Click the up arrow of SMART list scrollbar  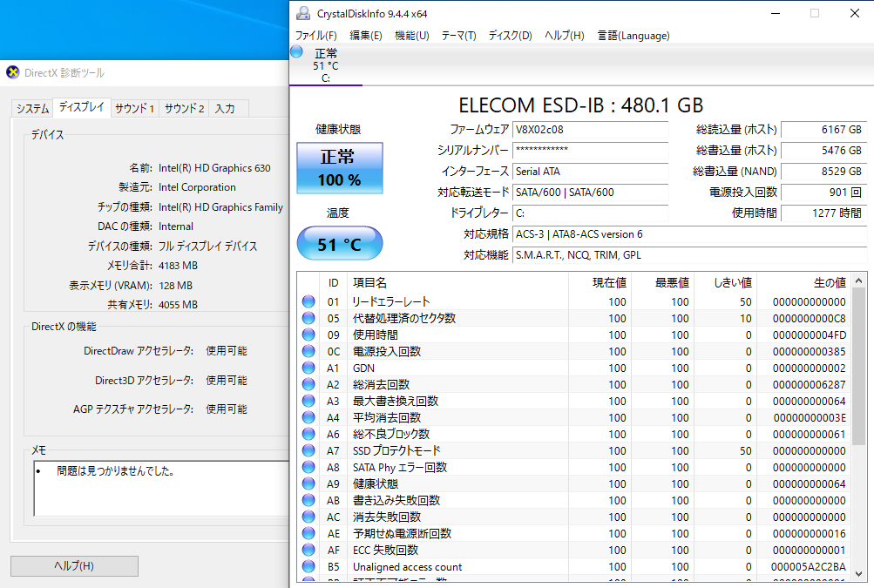click(859, 280)
